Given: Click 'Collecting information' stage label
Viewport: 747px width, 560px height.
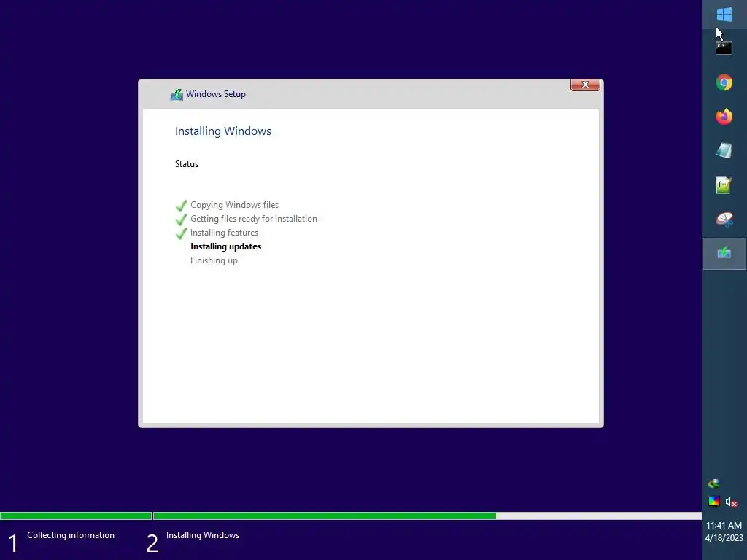Looking at the screenshot, I should (x=71, y=535).
